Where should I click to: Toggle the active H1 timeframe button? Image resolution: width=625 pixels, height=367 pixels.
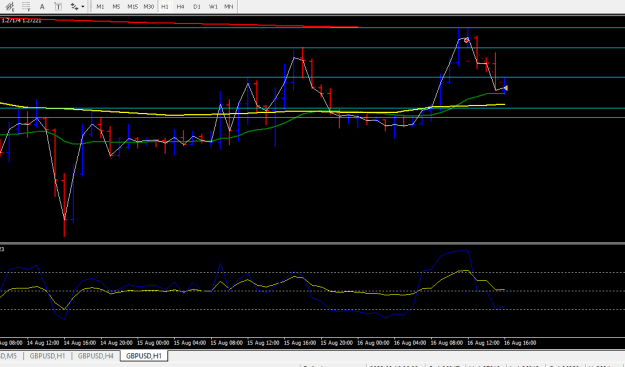click(x=165, y=6)
